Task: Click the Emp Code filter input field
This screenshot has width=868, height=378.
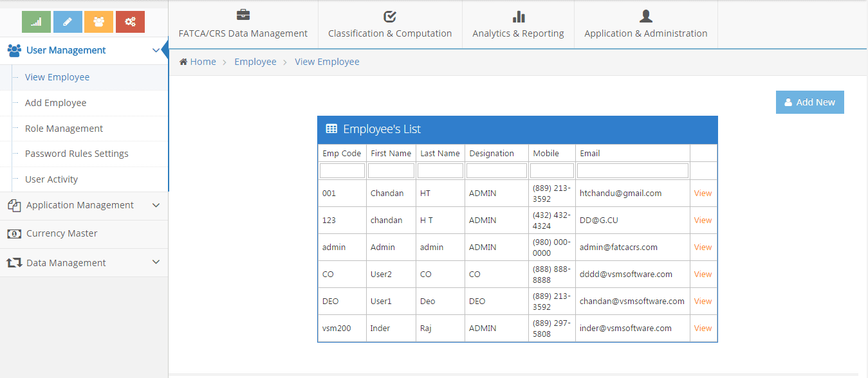Action: point(342,171)
